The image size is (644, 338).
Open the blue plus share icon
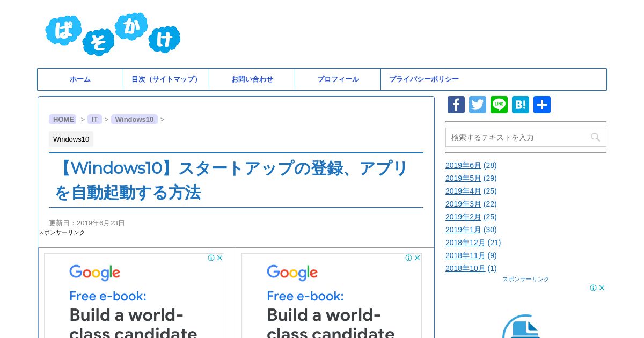tap(542, 105)
